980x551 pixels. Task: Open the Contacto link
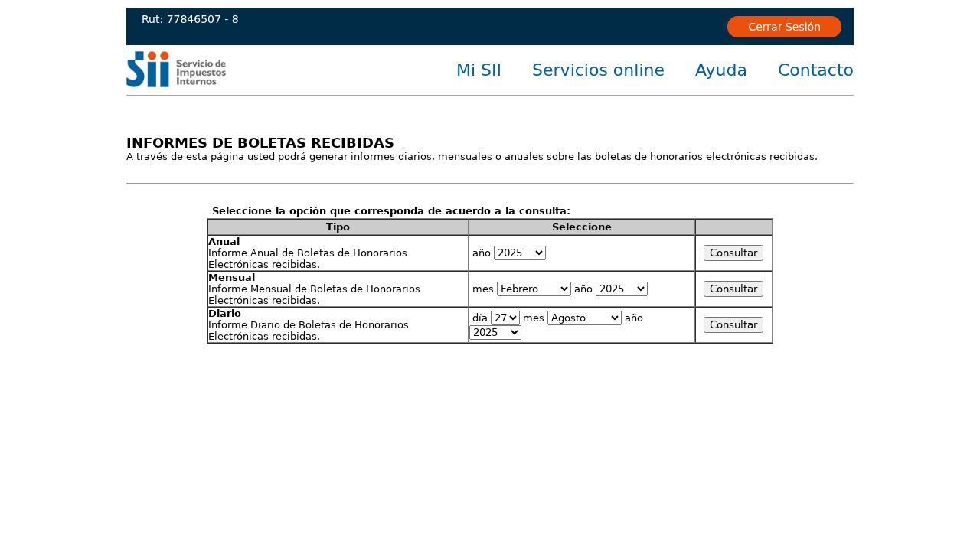[x=815, y=70]
